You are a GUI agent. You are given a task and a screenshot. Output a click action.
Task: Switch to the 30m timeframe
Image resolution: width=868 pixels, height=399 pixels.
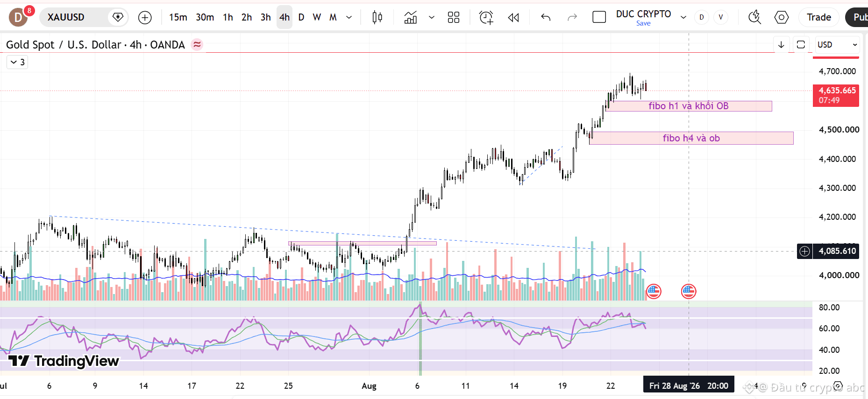[205, 17]
